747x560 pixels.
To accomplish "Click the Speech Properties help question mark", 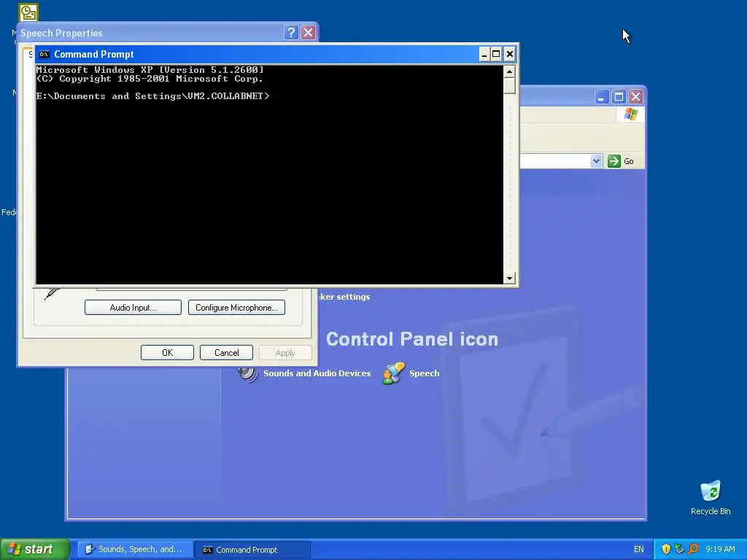I will point(291,32).
